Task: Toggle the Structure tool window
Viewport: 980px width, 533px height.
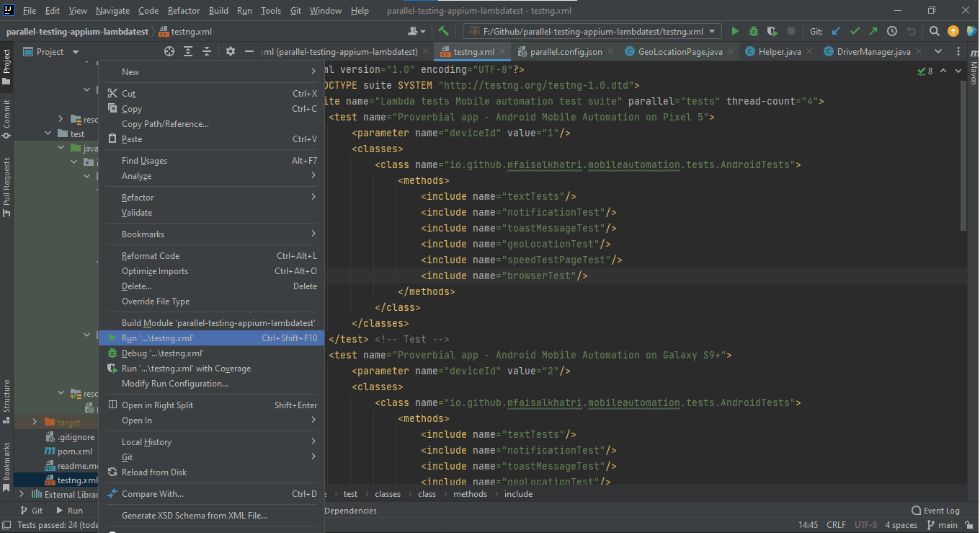Action: coord(7,399)
